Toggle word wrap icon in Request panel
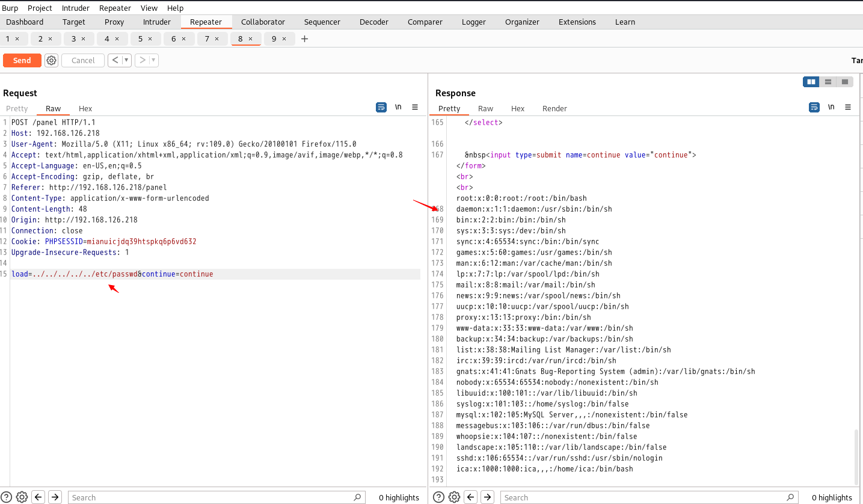This screenshot has width=863, height=504. click(x=381, y=107)
